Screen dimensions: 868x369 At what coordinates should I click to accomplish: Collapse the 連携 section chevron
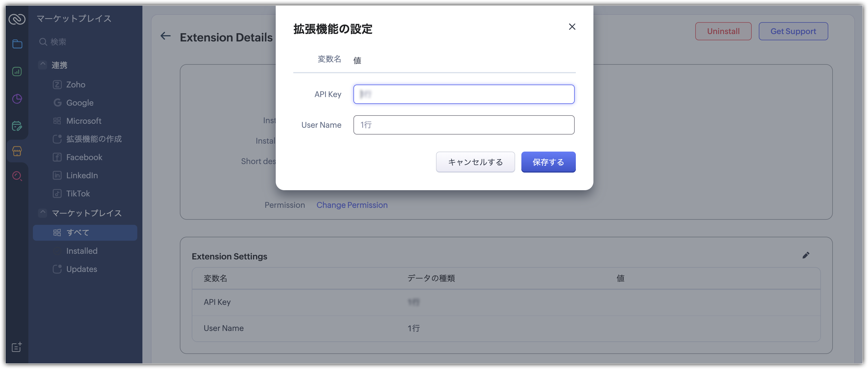click(x=43, y=64)
